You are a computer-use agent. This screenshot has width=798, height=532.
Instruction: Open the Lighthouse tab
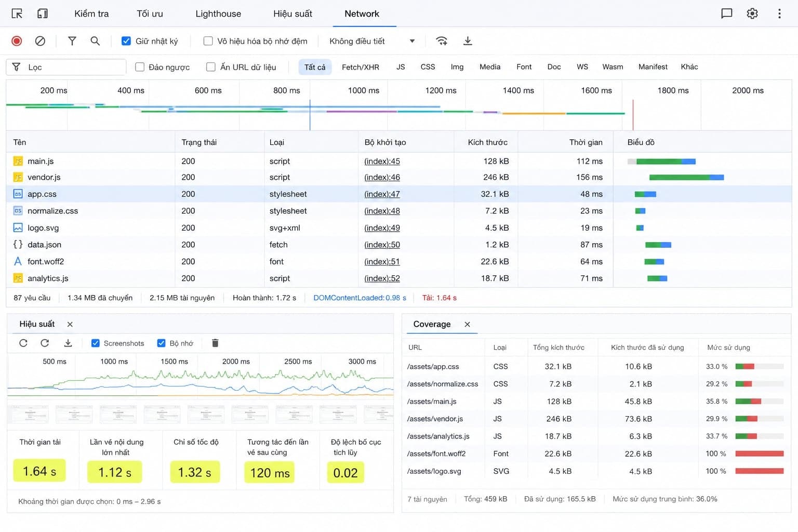tap(218, 14)
